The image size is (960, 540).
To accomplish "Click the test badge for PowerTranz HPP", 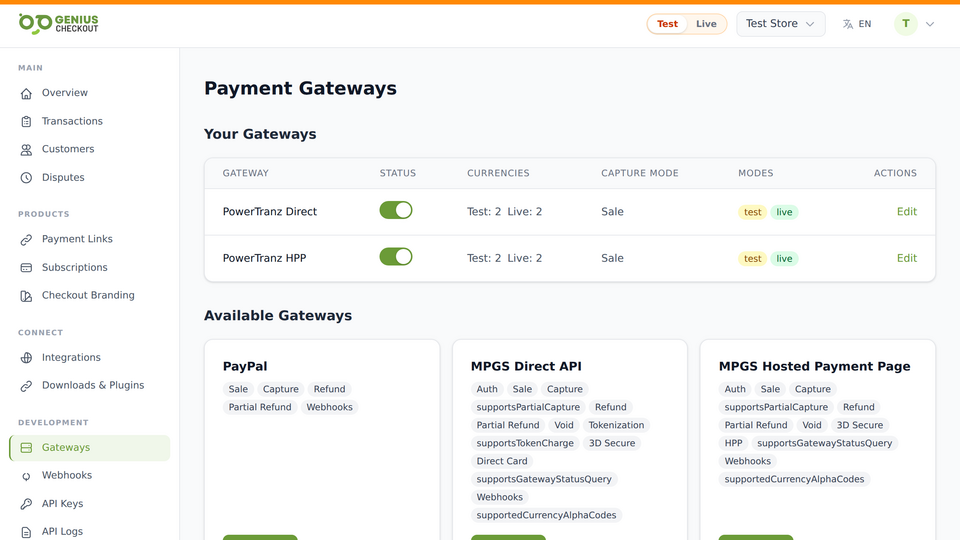I will coord(752,258).
